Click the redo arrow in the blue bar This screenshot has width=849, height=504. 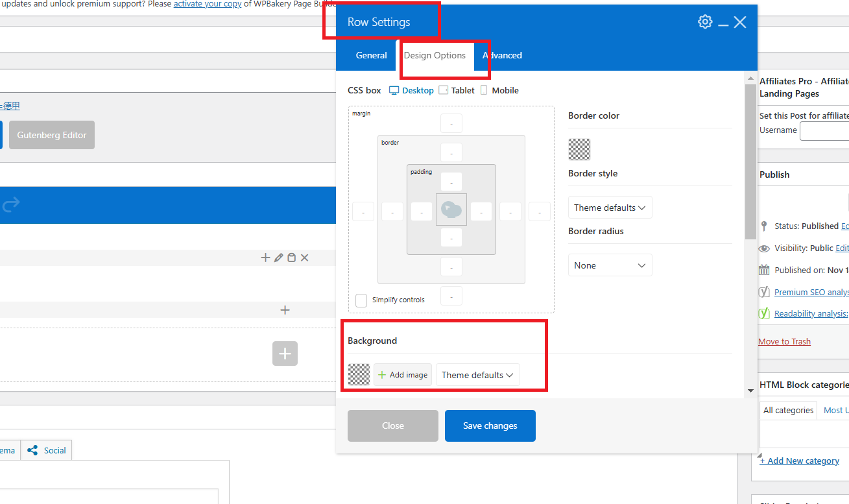11,205
